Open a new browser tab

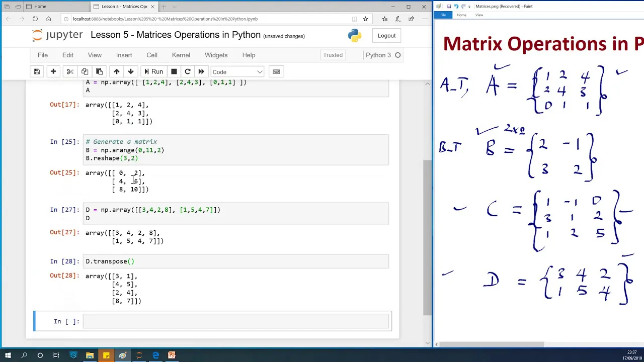[x=164, y=7]
